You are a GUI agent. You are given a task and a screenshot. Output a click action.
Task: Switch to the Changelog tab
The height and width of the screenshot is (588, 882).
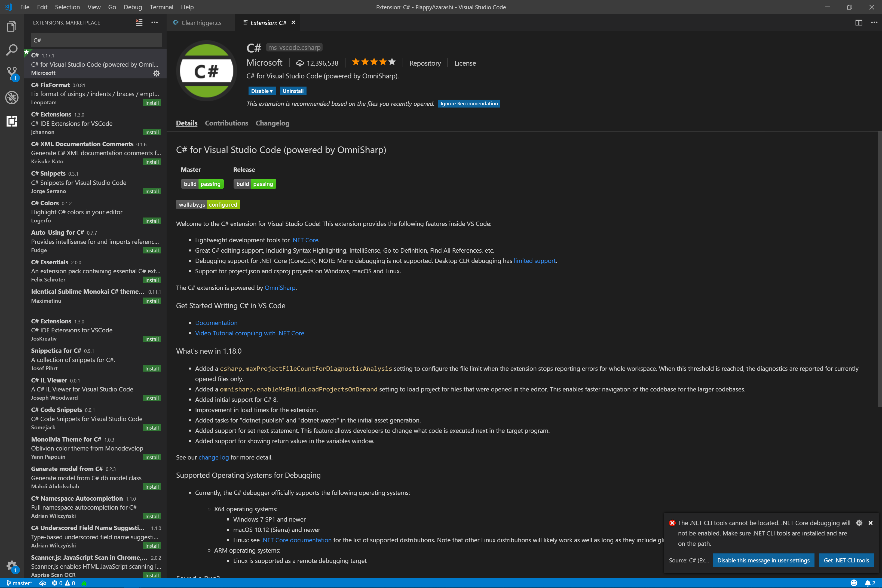click(x=272, y=123)
